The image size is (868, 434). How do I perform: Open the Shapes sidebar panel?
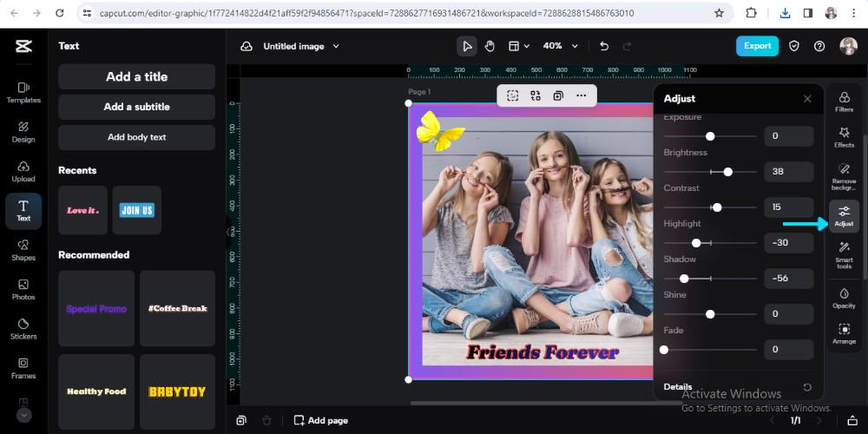click(x=23, y=250)
